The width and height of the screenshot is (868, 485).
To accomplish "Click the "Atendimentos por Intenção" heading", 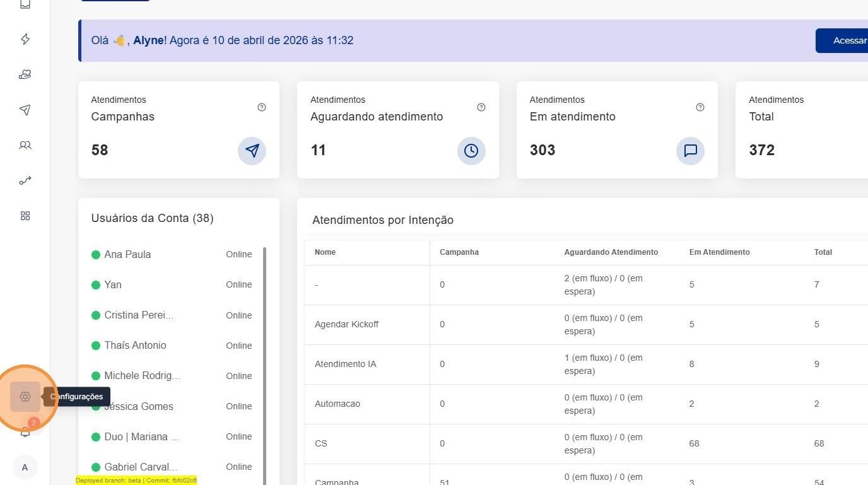I will coord(383,220).
